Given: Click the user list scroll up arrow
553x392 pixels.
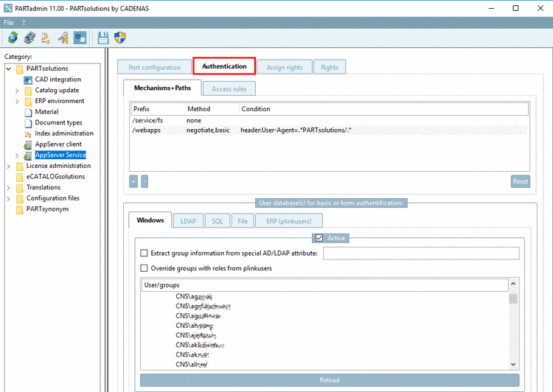Looking at the screenshot, I should tap(513, 284).
